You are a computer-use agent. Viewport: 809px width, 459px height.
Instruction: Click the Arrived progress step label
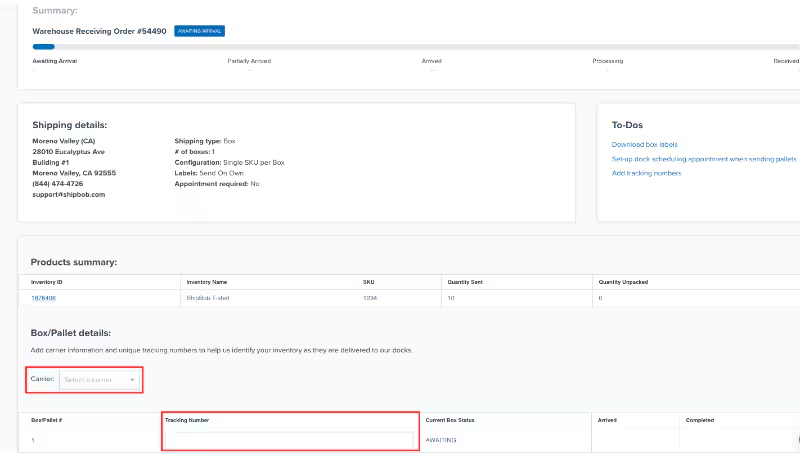(431, 61)
